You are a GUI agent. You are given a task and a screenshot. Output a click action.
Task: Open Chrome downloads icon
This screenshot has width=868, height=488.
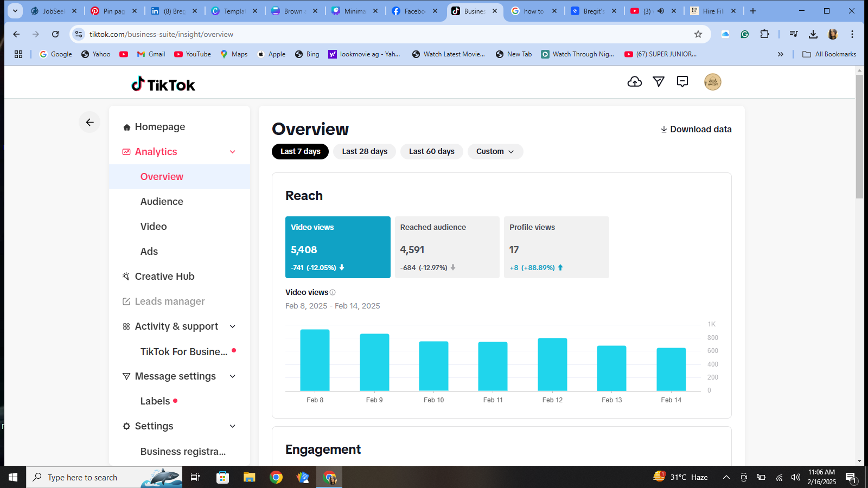813,34
